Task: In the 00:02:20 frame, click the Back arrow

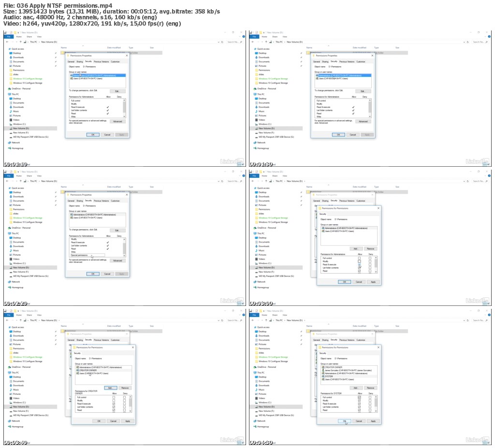Action: (7, 181)
